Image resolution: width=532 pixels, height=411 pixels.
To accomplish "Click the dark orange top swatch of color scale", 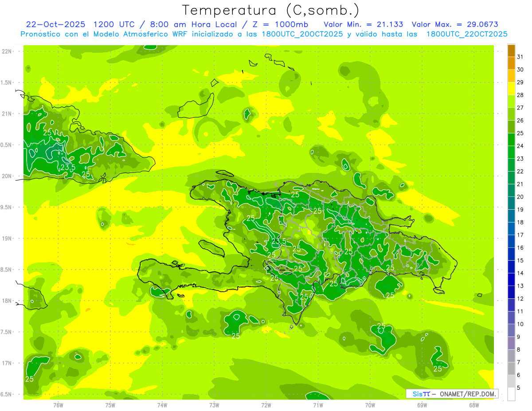I will pos(511,51).
